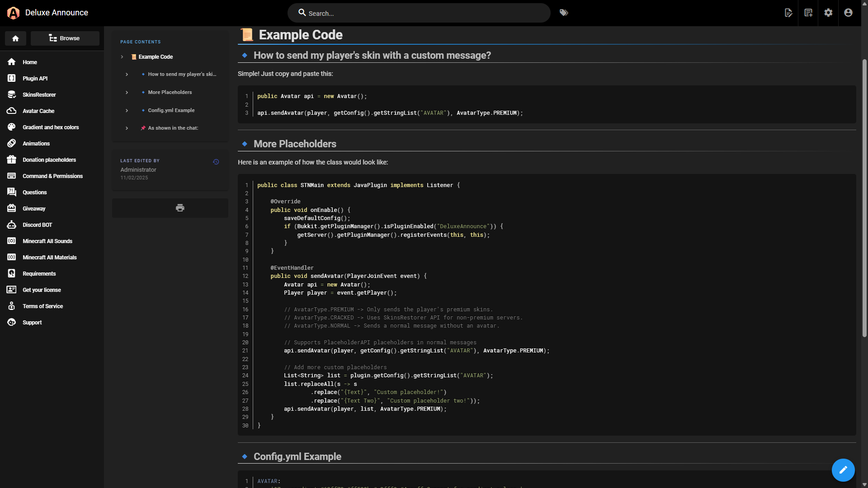
Task: Click the home icon button in sidebar top
Action: pos(15,38)
